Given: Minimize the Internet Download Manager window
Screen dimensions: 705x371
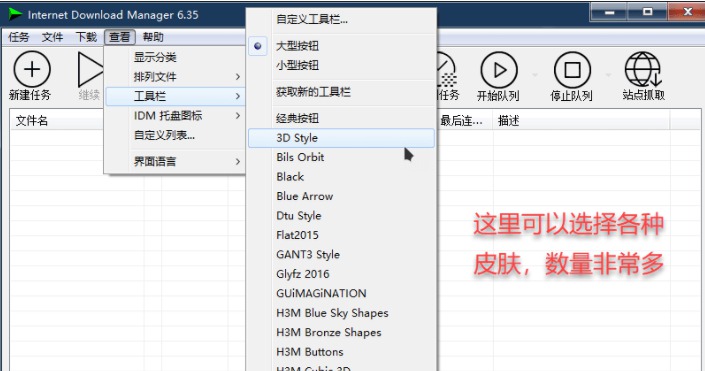Looking at the screenshot, I should tap(609, 12).
